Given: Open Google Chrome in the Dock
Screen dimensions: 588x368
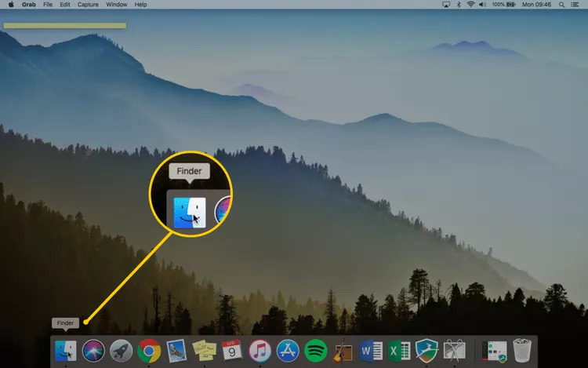Looking at the screenshot, I should 149,350.
